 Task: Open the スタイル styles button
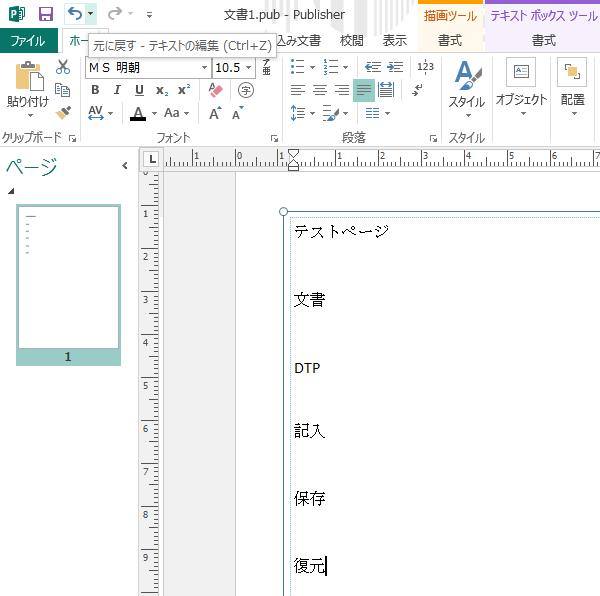pos(466,89)
